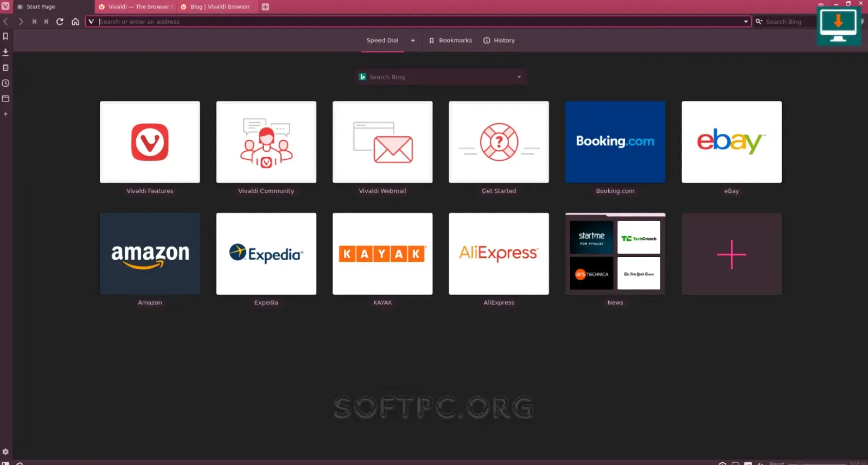Image resolution: width=868 pixels, height=465 pixels.
Task: Expand the address bar history dropdown
Action: [x=746, y=22]
